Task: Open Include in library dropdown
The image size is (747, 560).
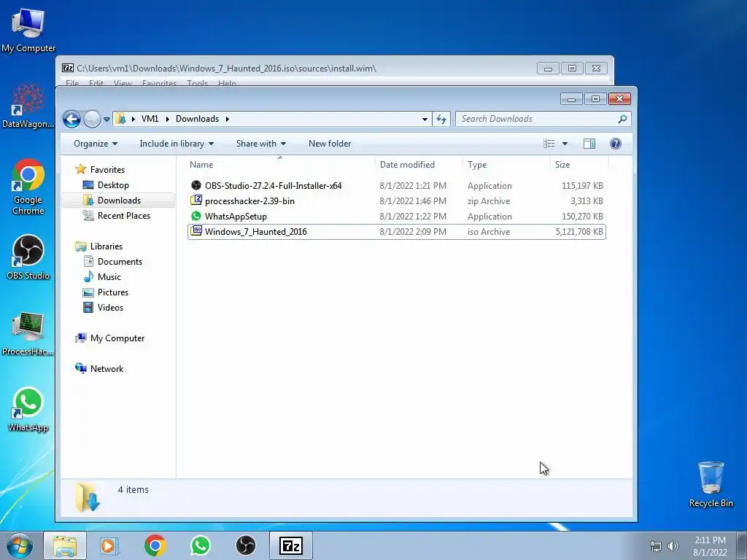Action: (177, 144)
